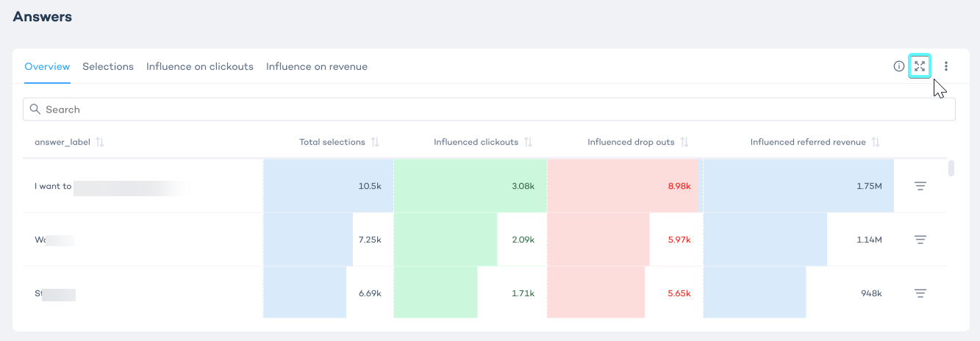Open the three-dot more options menu
980x341 pixels.
point(946,66)
